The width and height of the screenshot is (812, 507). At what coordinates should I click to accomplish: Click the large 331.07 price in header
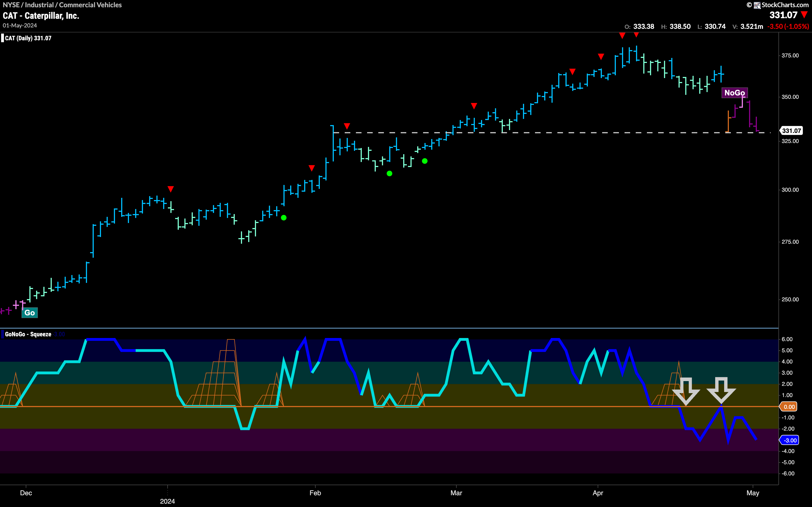783,15
